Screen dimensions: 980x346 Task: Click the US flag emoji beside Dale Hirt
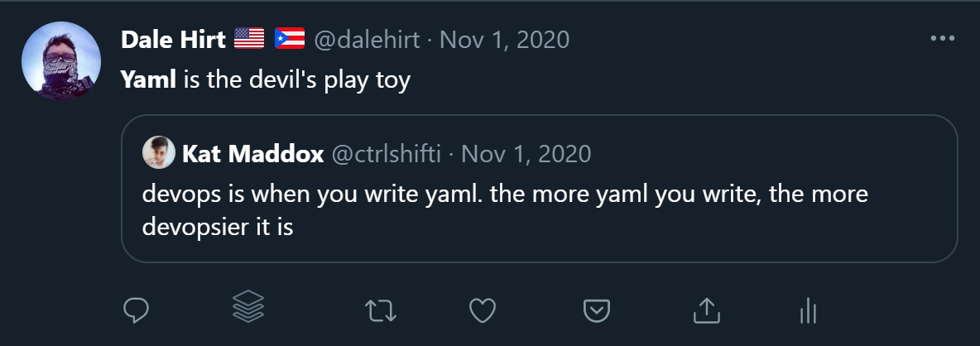(x=248, y=39)
